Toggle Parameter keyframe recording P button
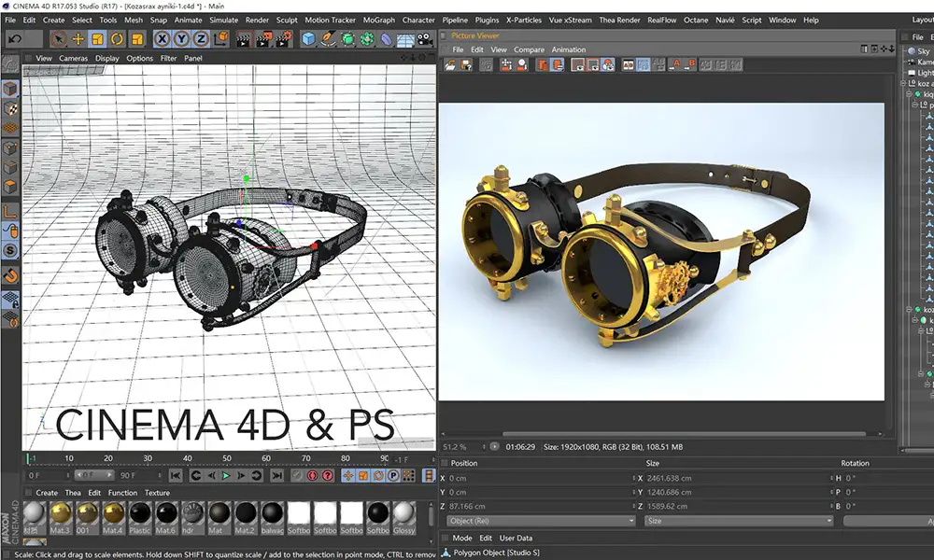 (x=393, y=475)
